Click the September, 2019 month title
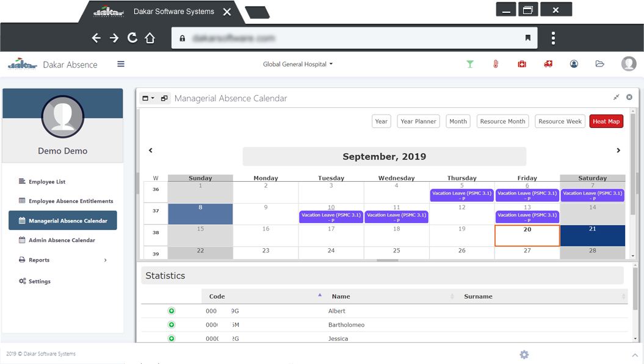The width and height of the screenshot is (644, 364). [x=385, y=157]
